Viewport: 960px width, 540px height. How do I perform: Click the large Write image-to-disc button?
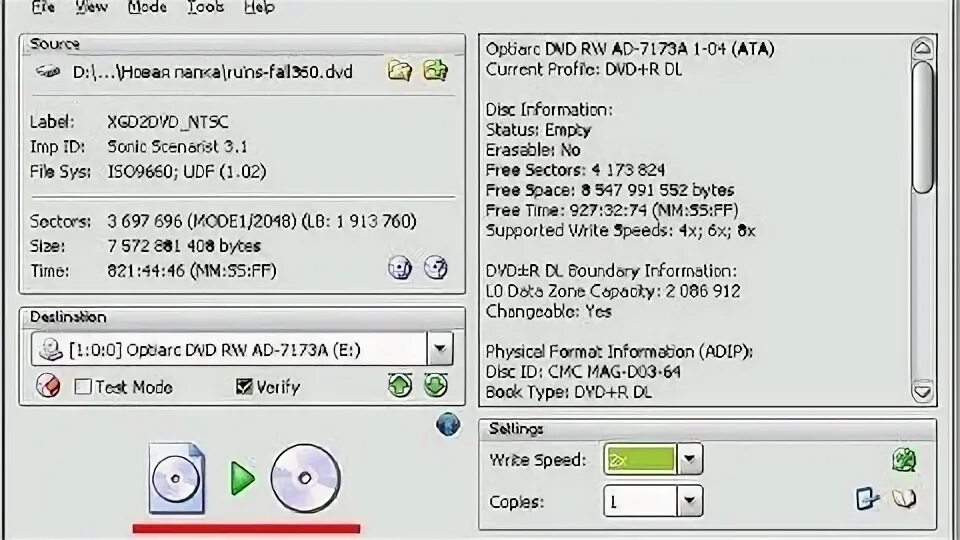[245, 478]
